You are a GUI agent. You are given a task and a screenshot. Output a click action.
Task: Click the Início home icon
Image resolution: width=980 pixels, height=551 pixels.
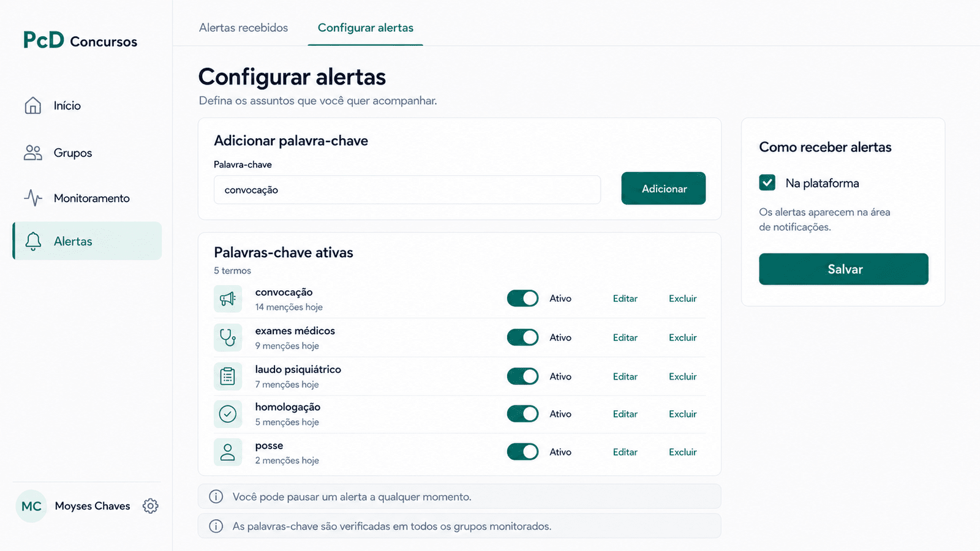[33, 105]
